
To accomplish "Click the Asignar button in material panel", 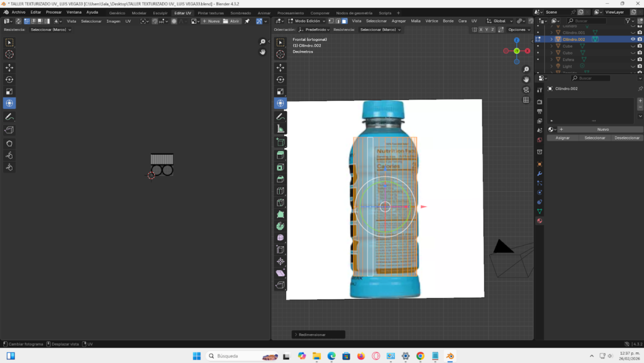I will point(563,137).
